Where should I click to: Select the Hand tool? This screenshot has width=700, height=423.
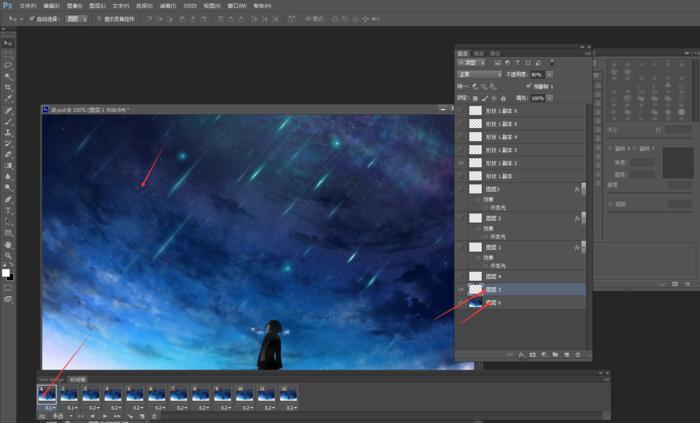click(8, 243)
